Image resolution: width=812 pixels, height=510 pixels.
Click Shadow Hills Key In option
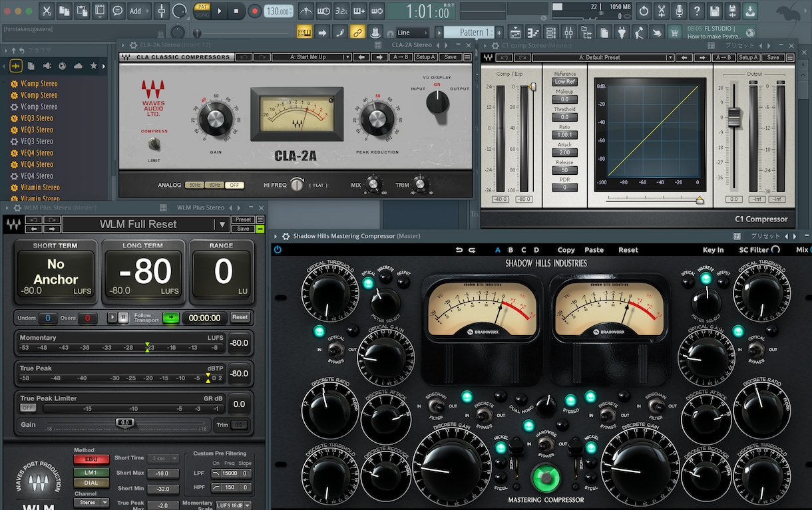click(x=713, y=250)
